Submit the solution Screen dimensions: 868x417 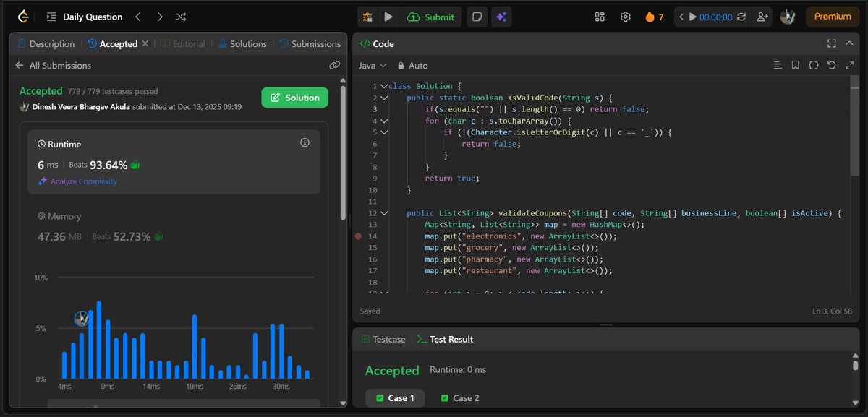tap(431, 17)
